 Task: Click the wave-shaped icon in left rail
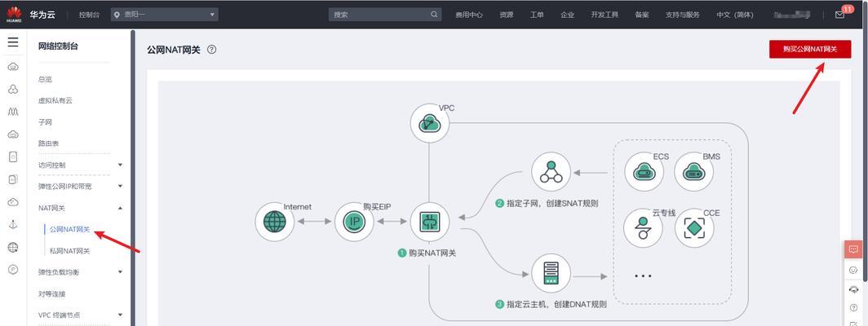click(13, 112)
